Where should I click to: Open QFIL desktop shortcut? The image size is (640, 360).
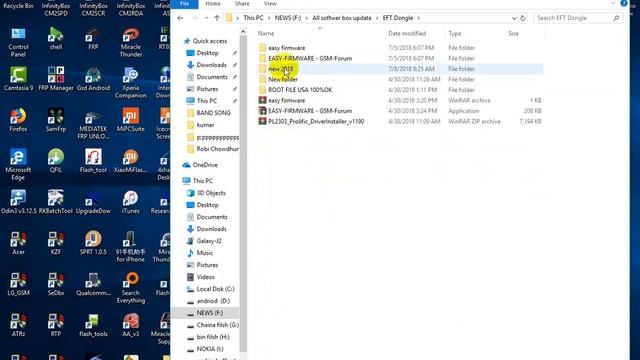coord(56,161)
